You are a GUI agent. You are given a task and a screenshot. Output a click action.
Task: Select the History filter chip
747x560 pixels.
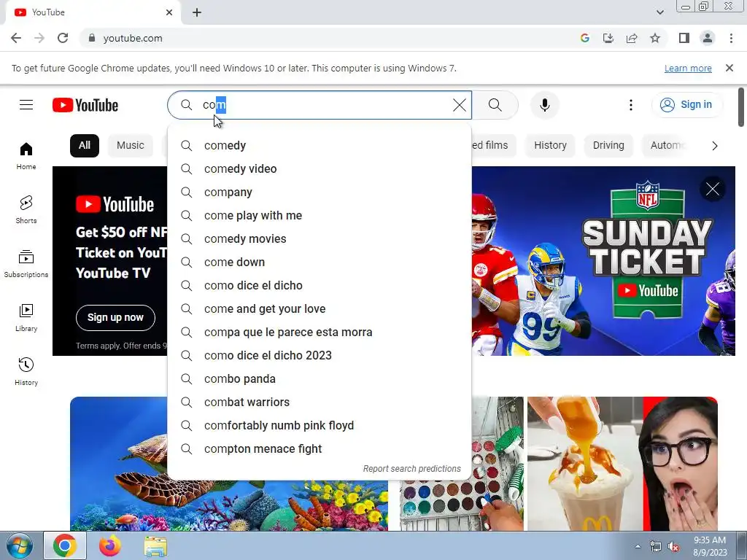click(x=550, y=145)
